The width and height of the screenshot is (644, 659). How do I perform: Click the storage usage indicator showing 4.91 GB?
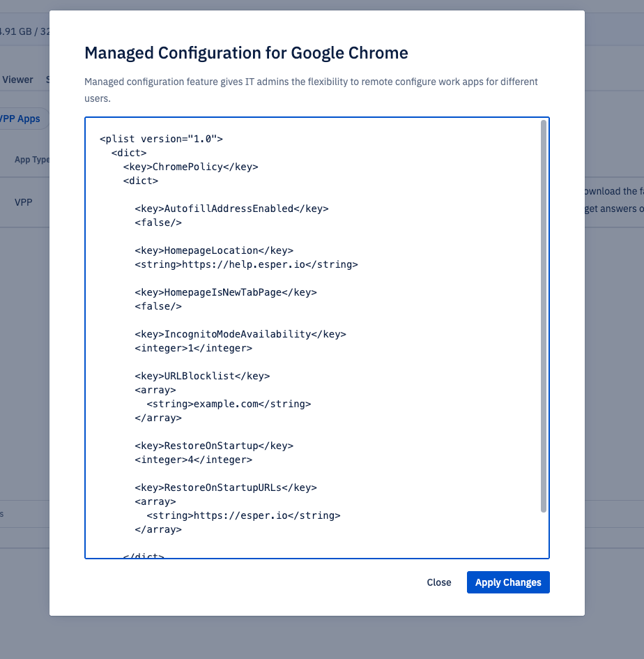pyautogui.click(x=21, y=31)
